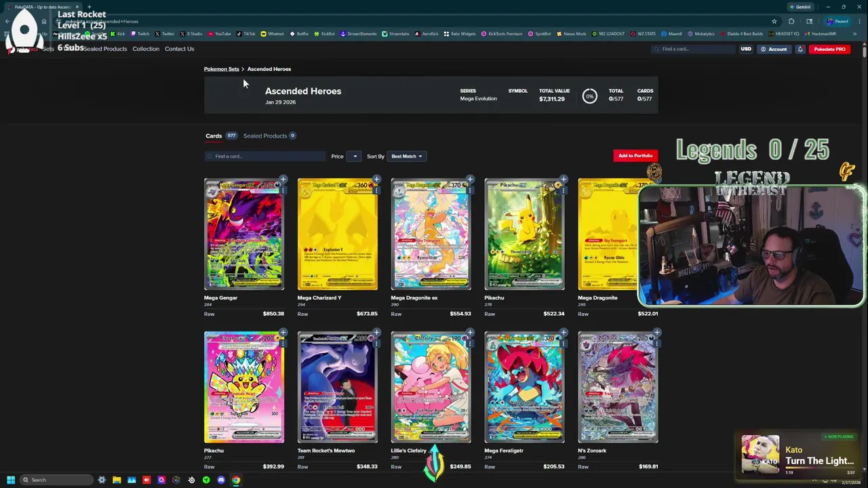
Task: Open the Kick bookmark
Action: [x=118, y=33]
